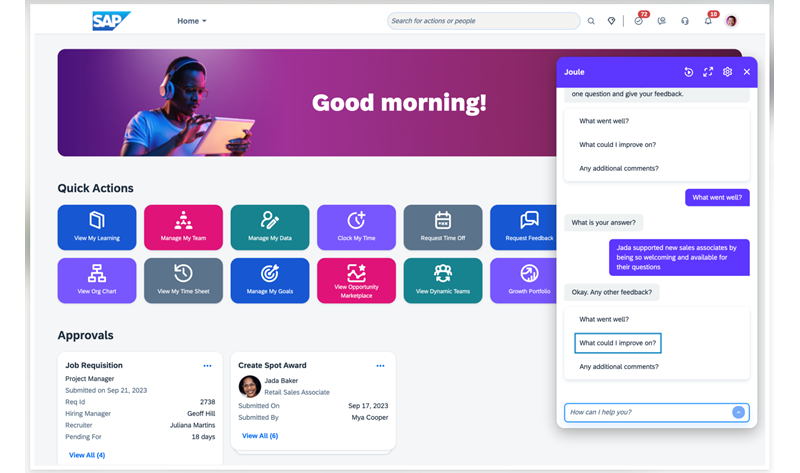Open the chat bubble icon in header
800x473 pixels.
[662, 21]
